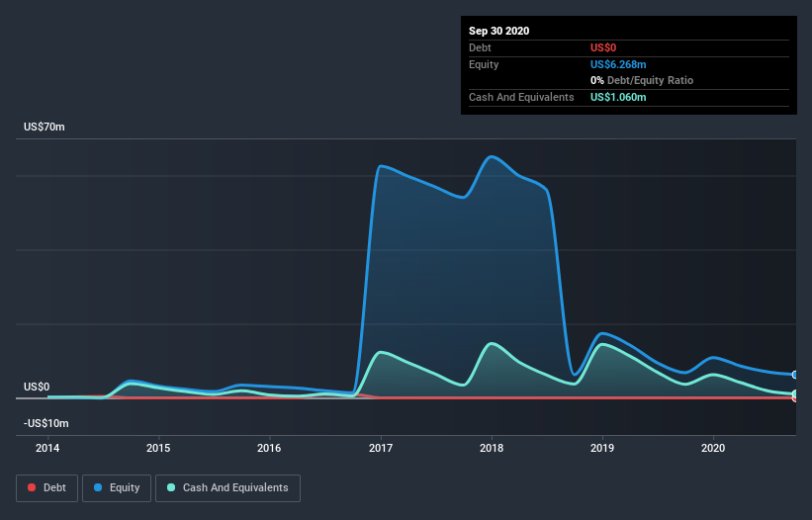Screen dimensions: 812x520
Task: Toggle Cash And Equivalents legend button
Action: pyautogui.click(x=227, y=488)
